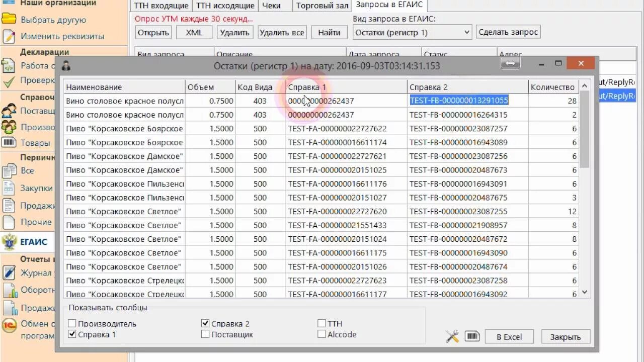Click the blank page icon for Прочие
The image size is (644, 362).
9,222
